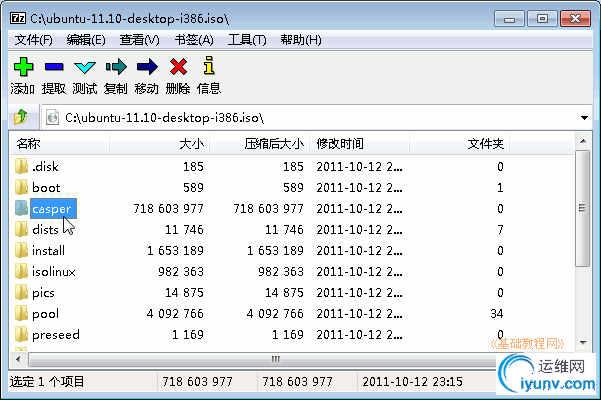This screenshot has height=400, width=601.
Task: Select the pics folder name
Action: pos(43,293)
